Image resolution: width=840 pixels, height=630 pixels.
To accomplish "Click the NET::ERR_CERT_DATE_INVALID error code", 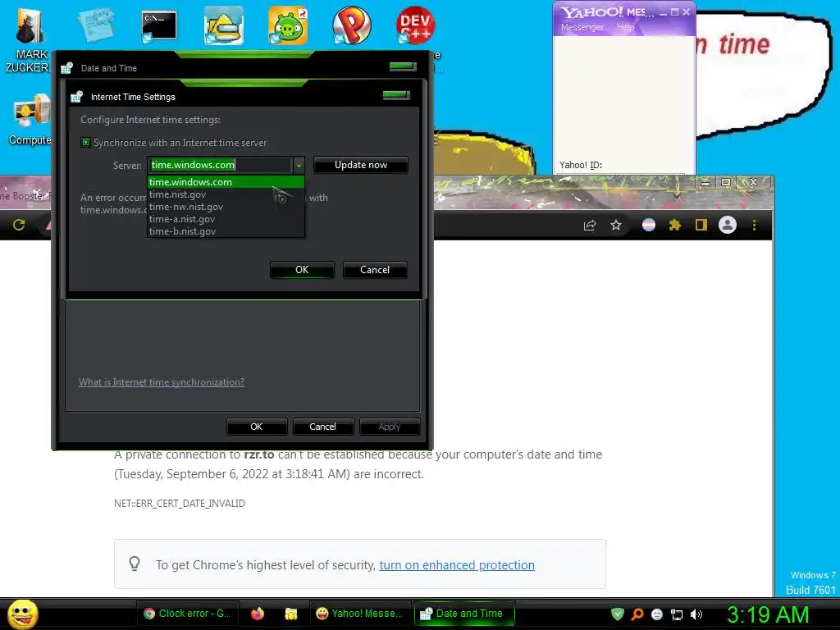I will click(180, 504).
